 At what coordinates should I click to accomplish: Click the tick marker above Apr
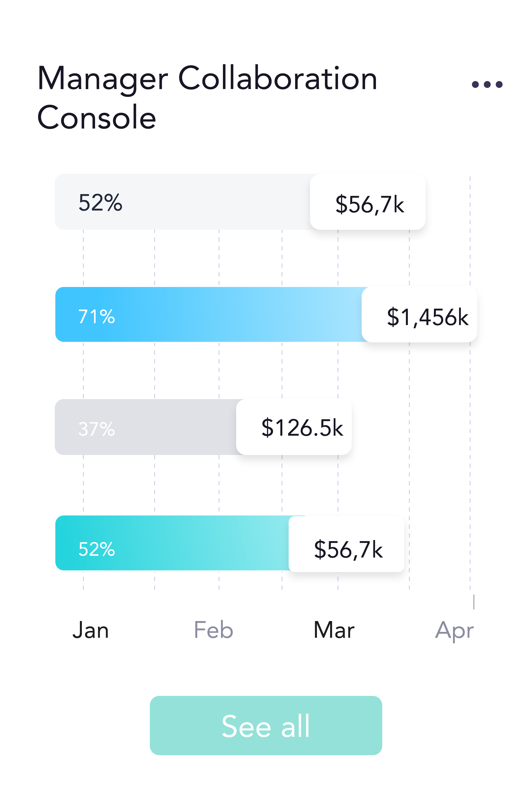point(474,602)
